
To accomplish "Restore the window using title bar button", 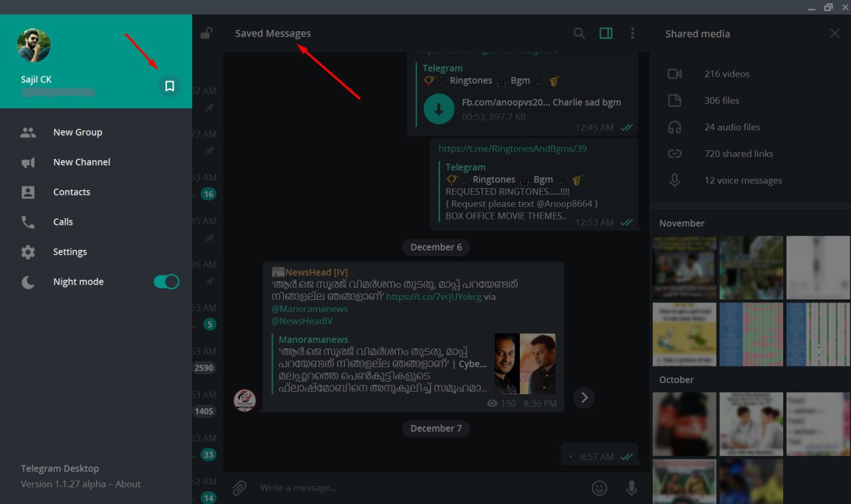I will (828, 7).
